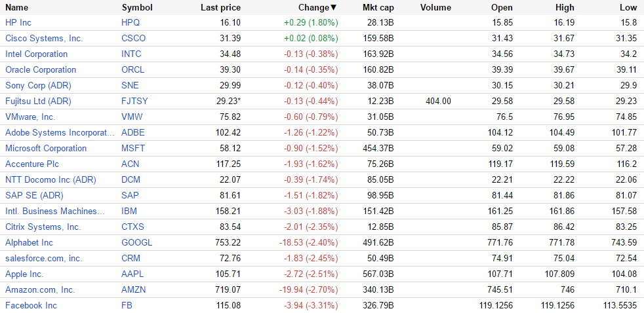Click the ACN ticker symbol link

[x=131, y=164]
